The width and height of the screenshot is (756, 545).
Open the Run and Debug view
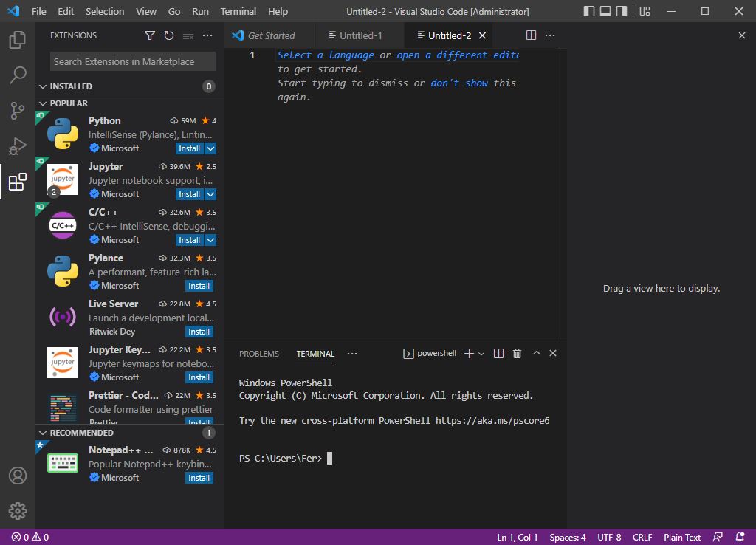pos(18,146)
